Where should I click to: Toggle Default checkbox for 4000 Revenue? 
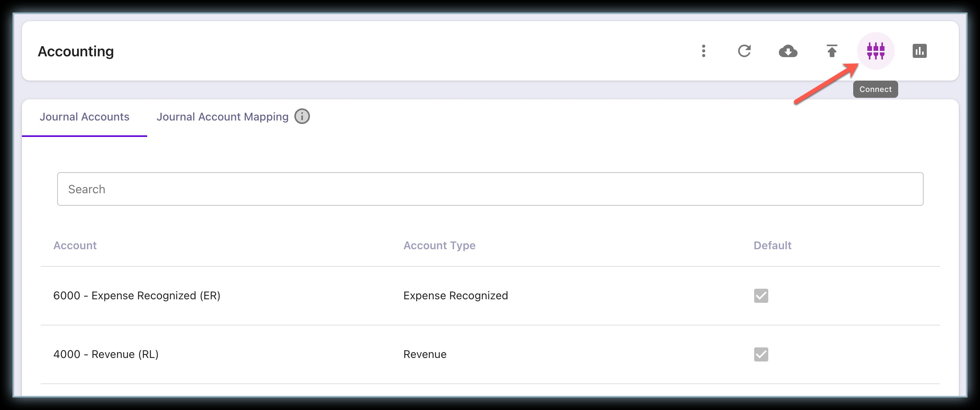761,354
